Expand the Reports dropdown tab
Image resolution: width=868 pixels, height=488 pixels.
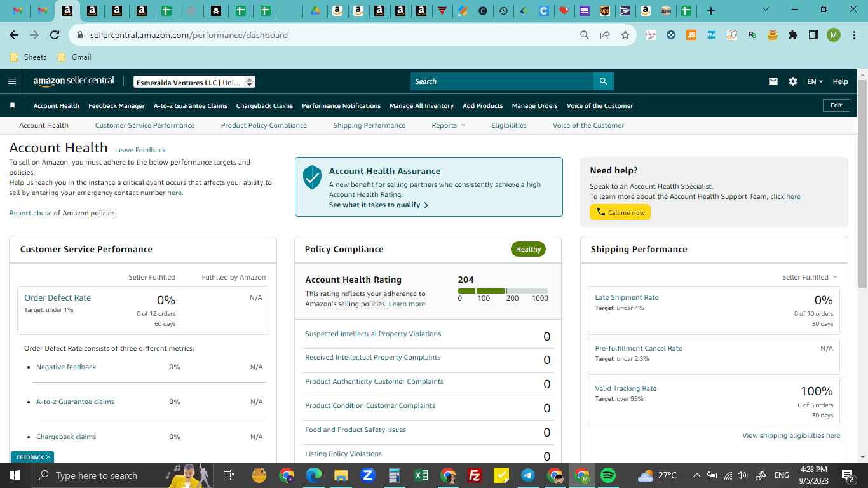(x=449, y=125)
